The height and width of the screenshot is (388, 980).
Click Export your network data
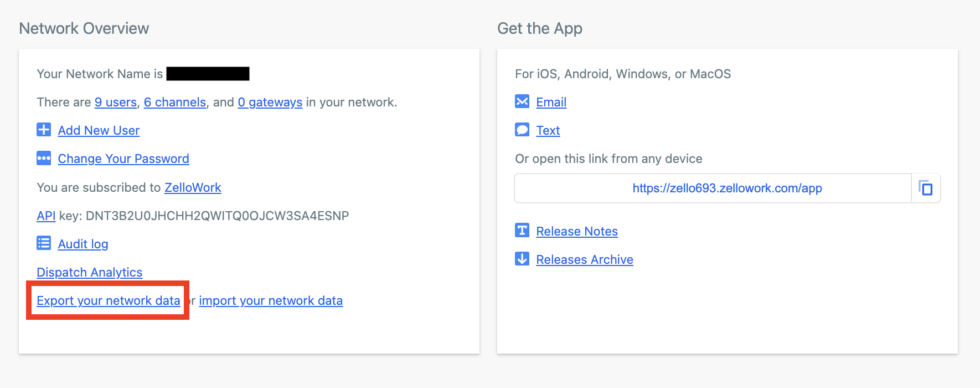(108, 300)
